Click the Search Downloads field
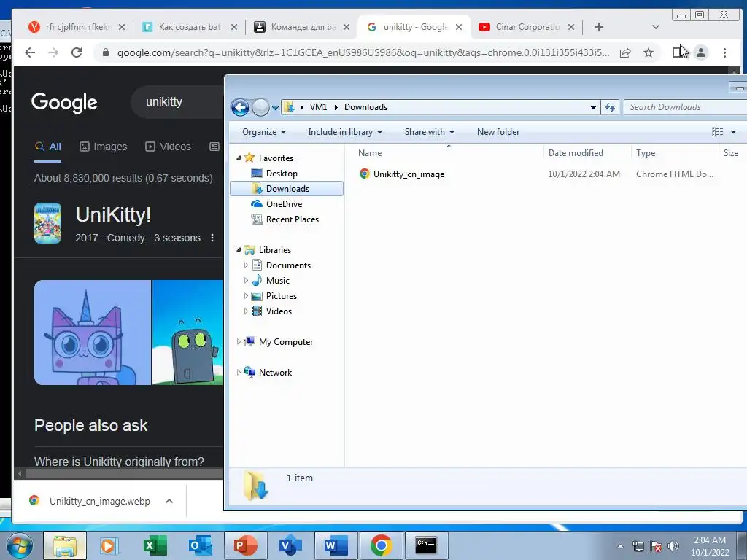Viewport: 747px width, 560px height. point(686,107)
